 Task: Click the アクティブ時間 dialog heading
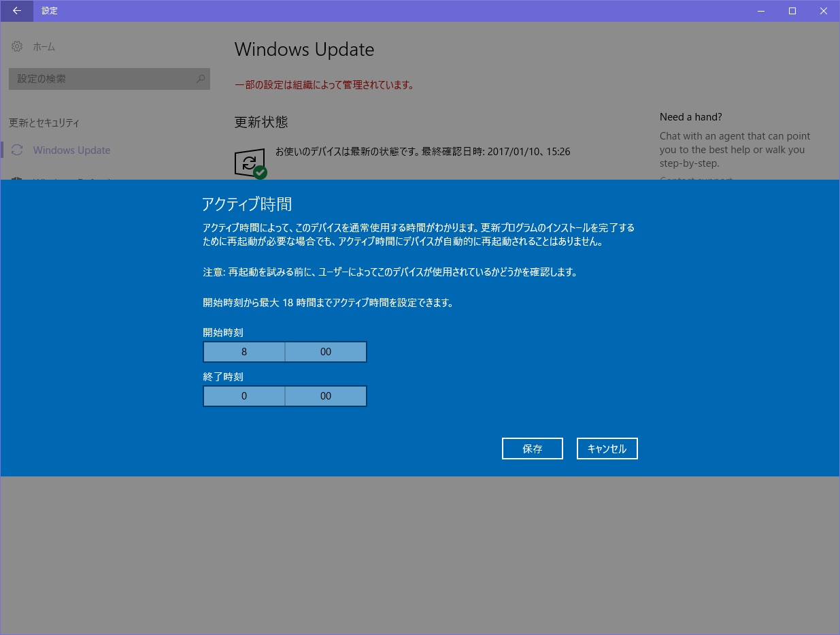pyautogui.click(x=247, y=204)
